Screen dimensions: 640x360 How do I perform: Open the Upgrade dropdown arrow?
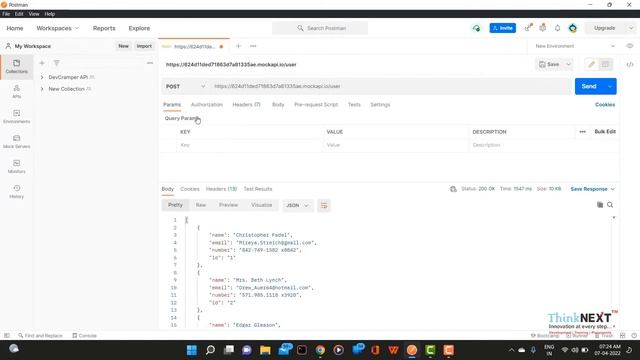pos(631,28)
